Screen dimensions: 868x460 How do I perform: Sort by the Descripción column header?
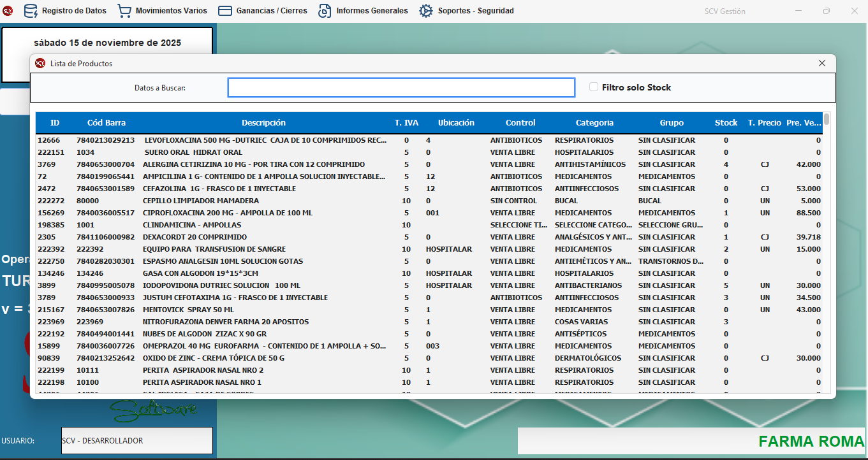263,123
